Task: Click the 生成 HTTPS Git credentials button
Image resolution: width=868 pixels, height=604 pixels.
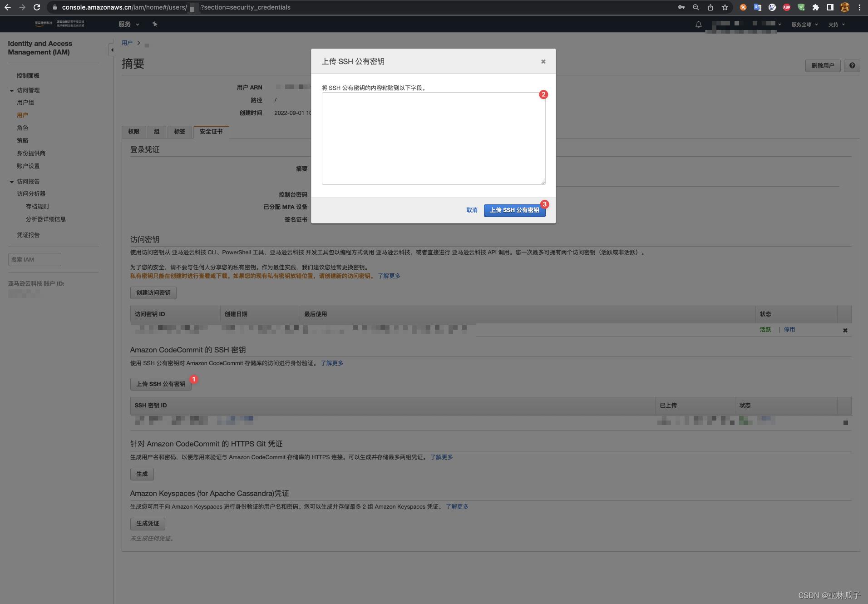Action: [x=142, y=474]
